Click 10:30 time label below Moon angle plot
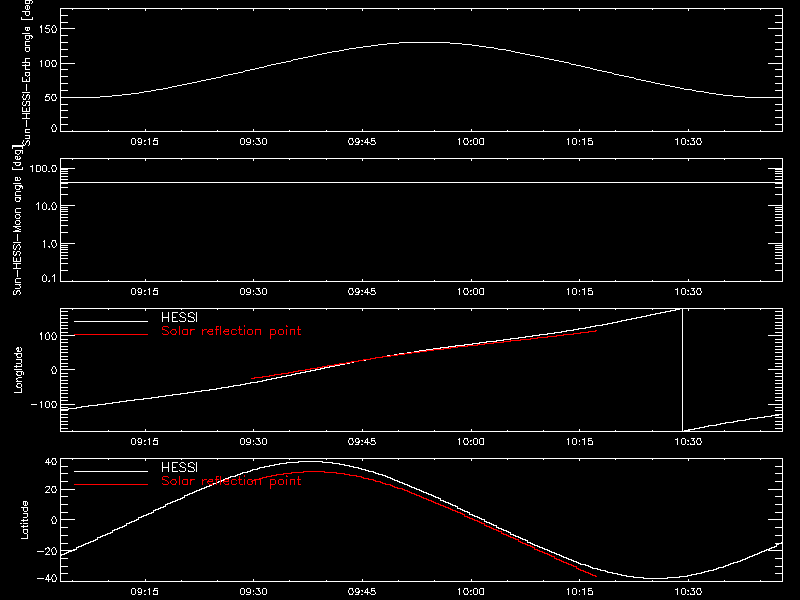800x600 pixels. point(688,292)
